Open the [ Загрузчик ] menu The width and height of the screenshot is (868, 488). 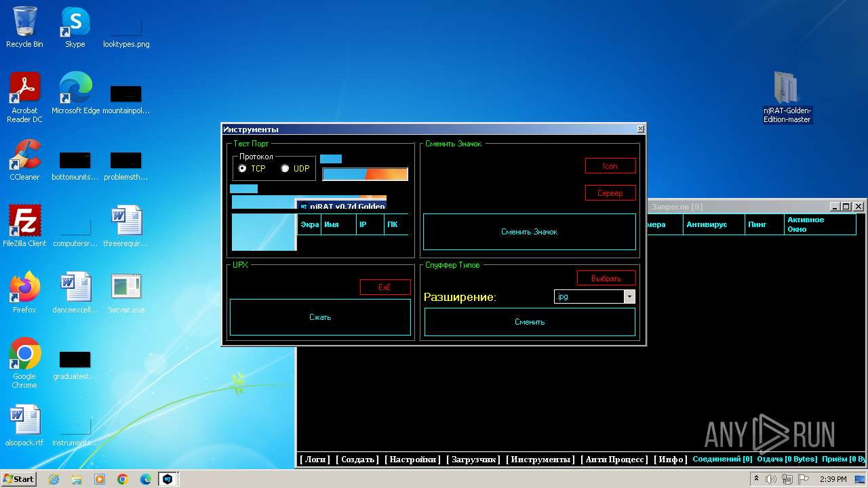click(473, 460)
